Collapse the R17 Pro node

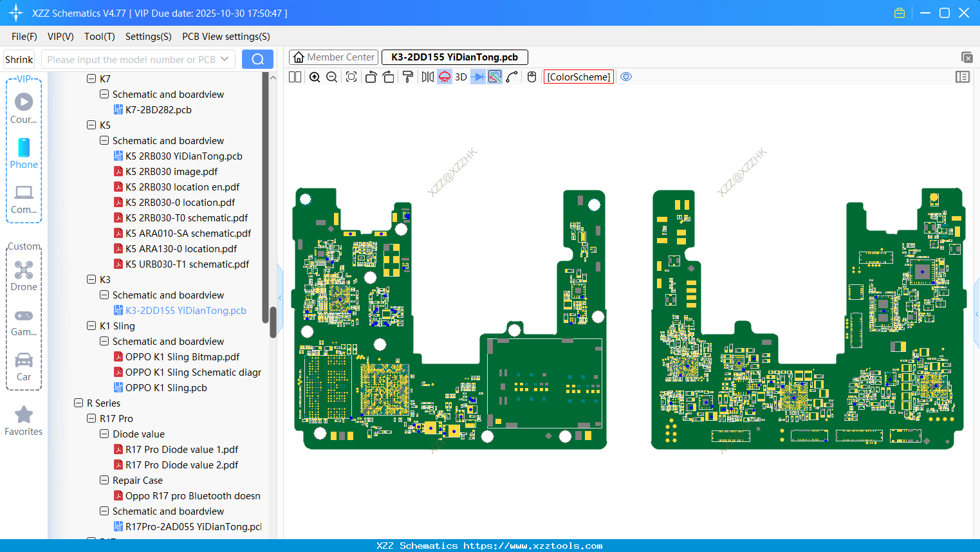point(91,418)
